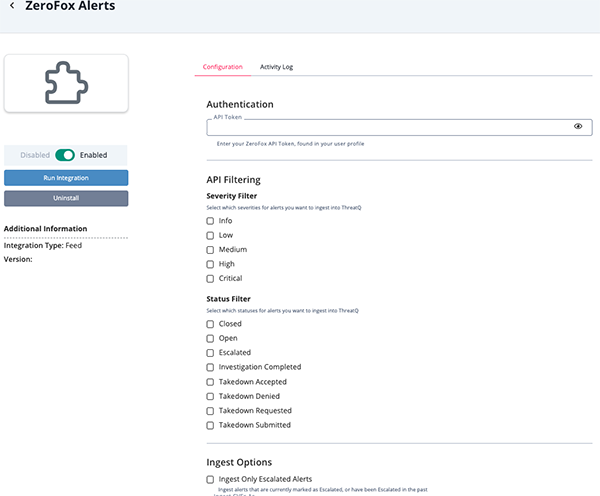600x496 pixels.
Task: Click the escalated alerts ingest description text
Action: point(323,489)
